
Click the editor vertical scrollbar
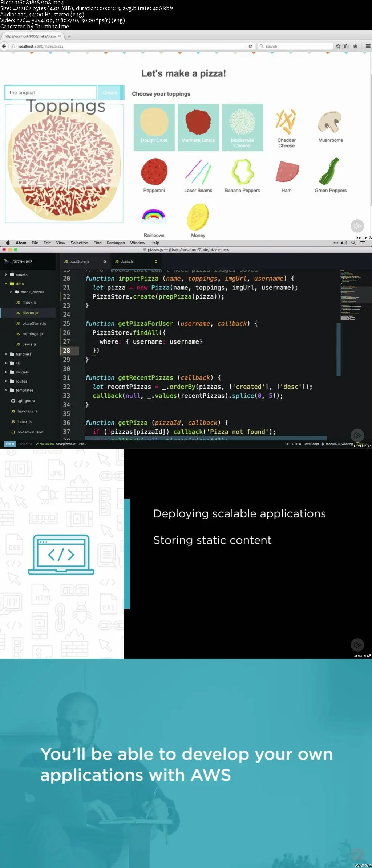point(339,349)
